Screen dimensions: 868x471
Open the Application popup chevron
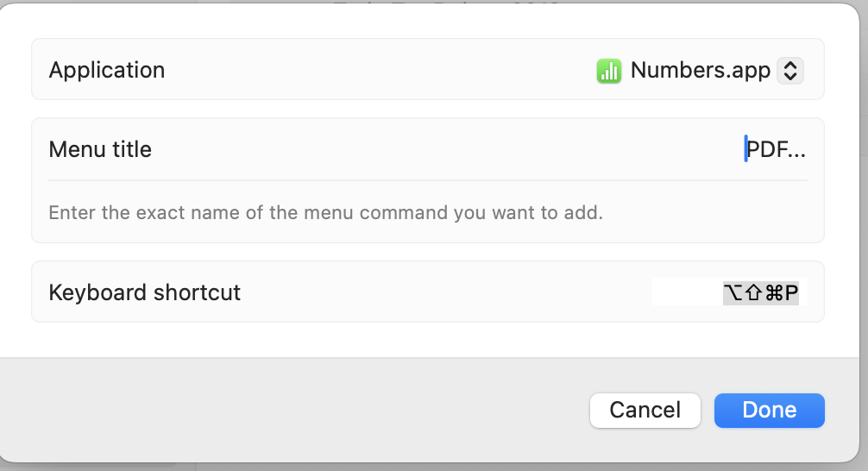[x=790, y=71]
